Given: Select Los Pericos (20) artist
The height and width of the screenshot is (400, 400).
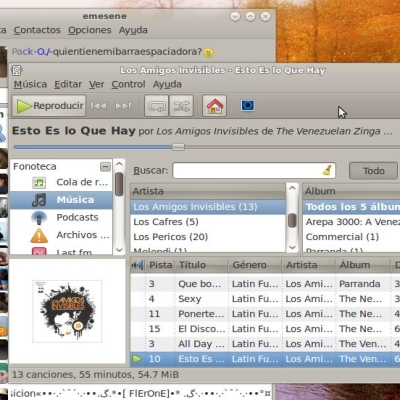Looking at the screenshot, I should (x=208, y=237).
